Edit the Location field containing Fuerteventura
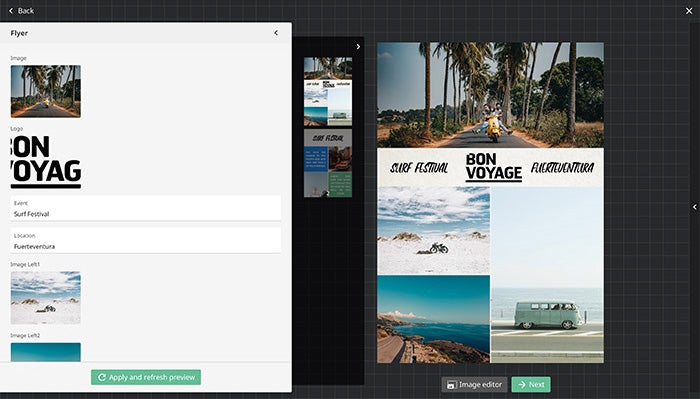The width and height of the screenshot is (700, 399). (146, 241)
